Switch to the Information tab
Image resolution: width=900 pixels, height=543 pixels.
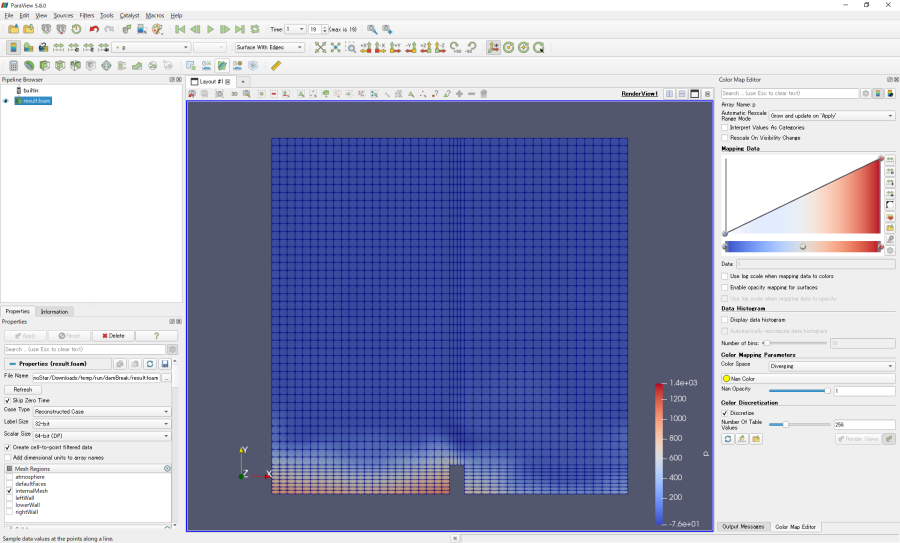click(54, 312)
